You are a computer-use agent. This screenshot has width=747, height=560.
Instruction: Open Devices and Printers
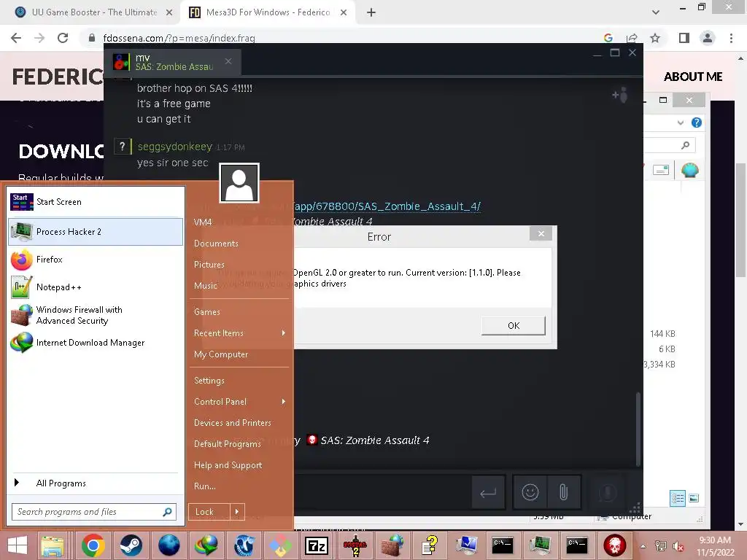coord(233,423)
